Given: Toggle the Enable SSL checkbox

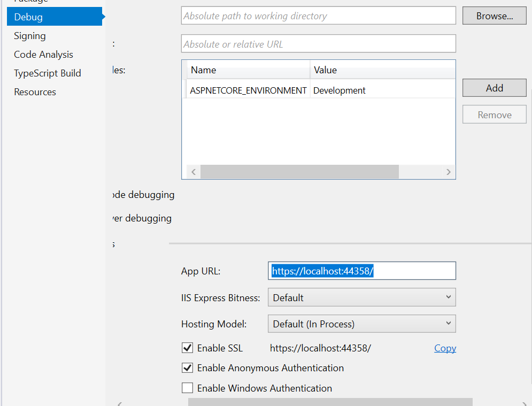Looking at the screenshot, I should coord(187,348).
